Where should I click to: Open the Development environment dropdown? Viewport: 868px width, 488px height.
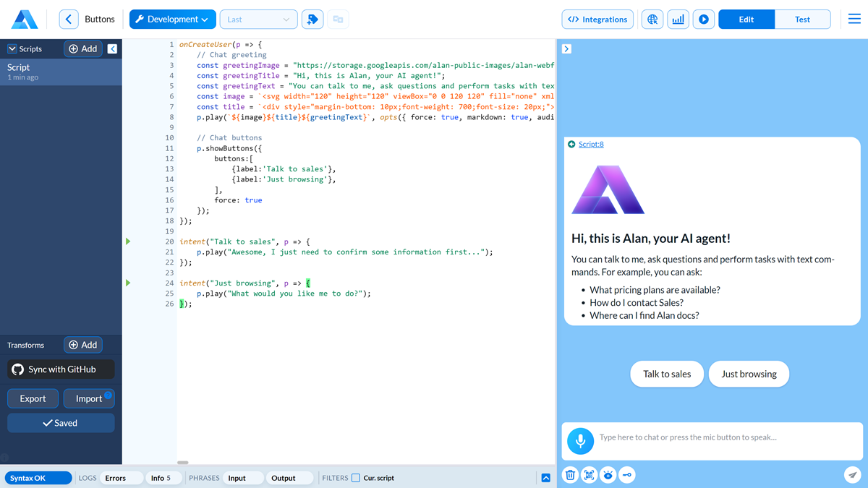click(x=172, y=20)
